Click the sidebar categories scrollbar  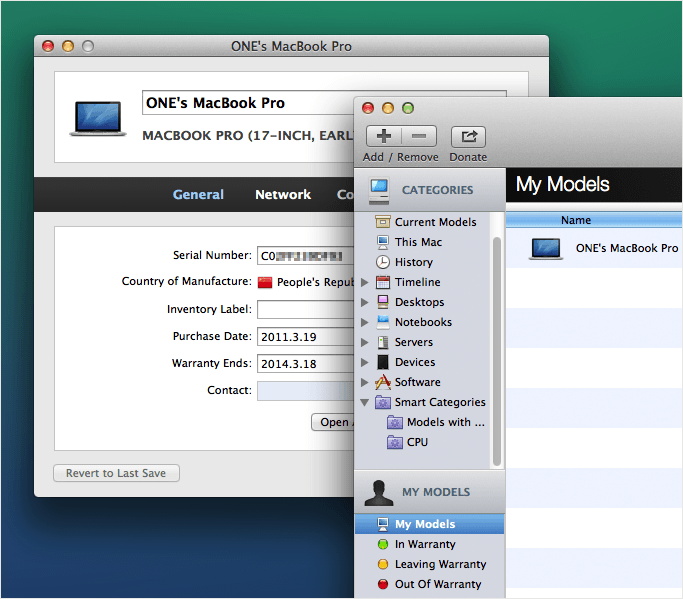[497, 352]
